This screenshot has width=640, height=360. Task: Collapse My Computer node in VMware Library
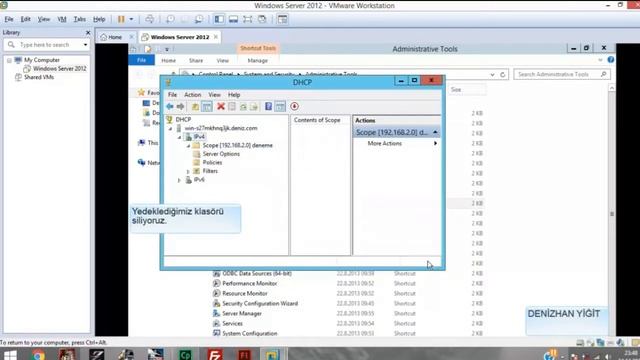[x=9, y=60]
